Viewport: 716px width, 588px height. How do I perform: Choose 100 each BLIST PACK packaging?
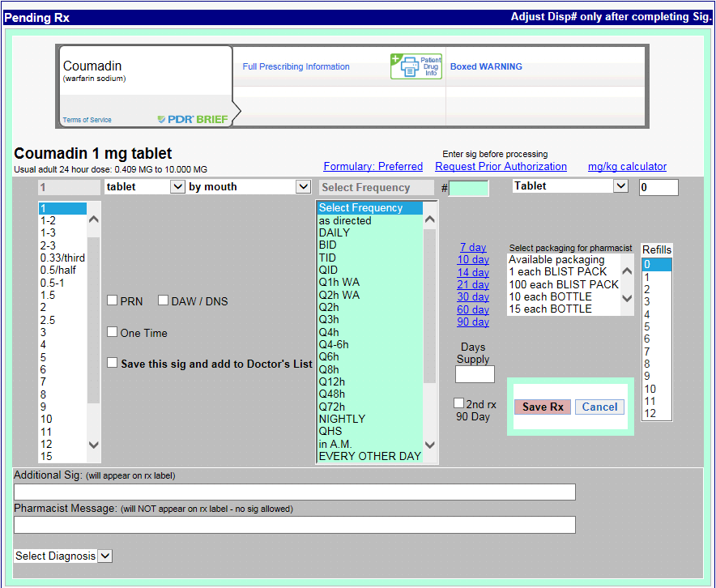564,284
